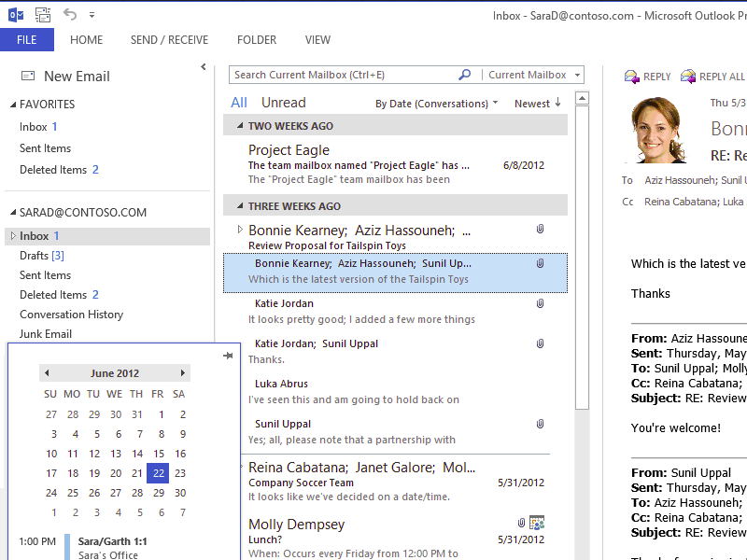This screenshot has height=560, width=747.
Task: Select June 22 in the calendar
Action: coord(159,473)
